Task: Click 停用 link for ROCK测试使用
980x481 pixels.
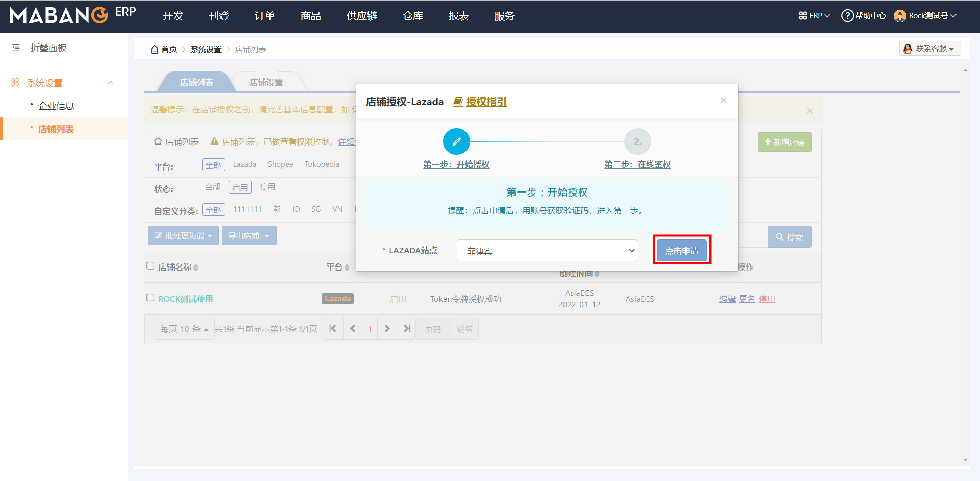Action: 767,299
